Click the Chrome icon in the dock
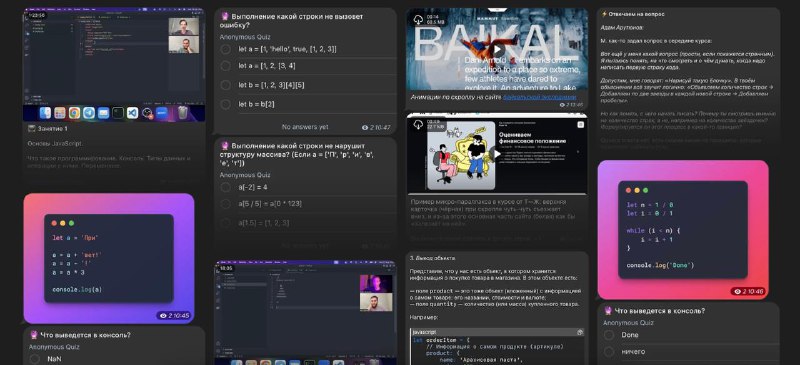This screenshot has height=365, width=800. 74,113
